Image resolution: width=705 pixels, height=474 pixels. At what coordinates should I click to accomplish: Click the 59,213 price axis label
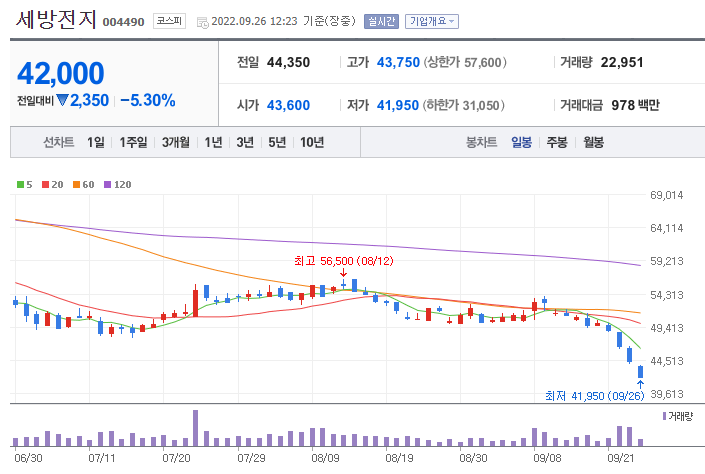(x=667, y=261)
